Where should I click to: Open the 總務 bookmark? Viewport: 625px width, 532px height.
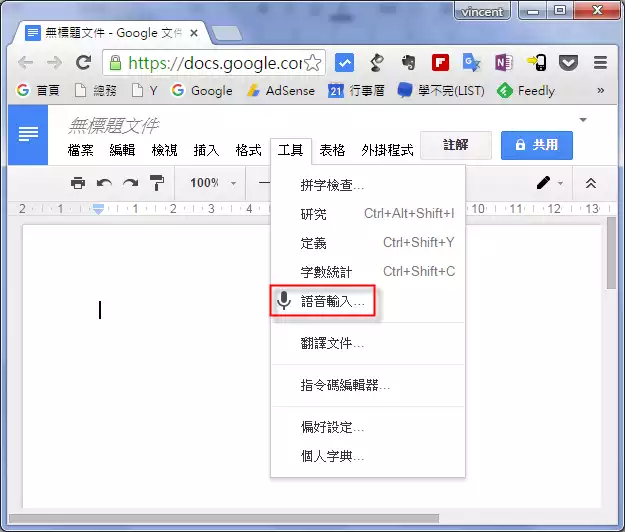click(x=96, y=91)
